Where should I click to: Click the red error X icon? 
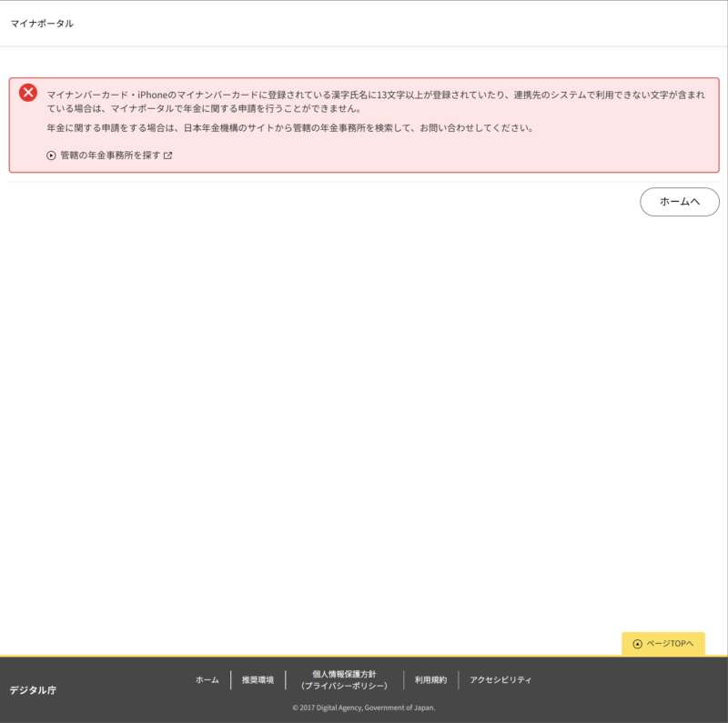pyautogui.click(x=28, y=93)
